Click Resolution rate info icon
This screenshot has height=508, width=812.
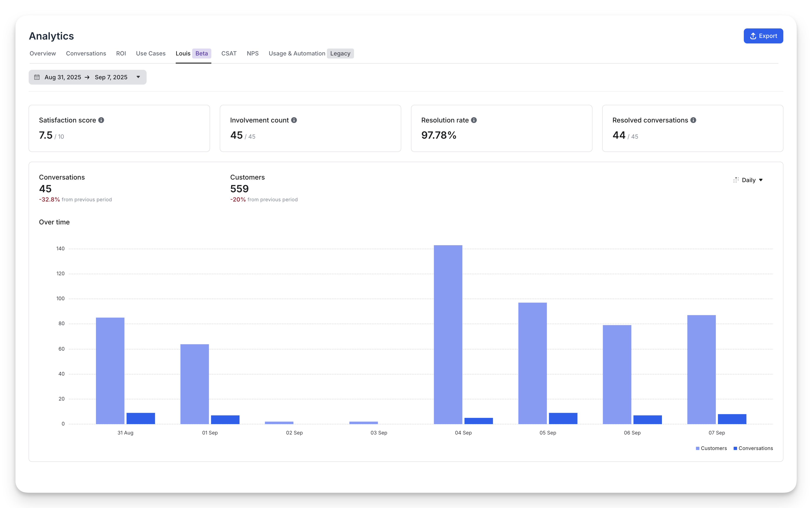[x=474, y=120]
